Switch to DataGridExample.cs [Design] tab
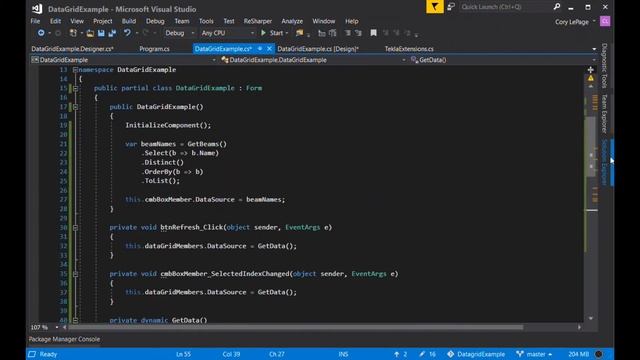Image resolution: width=640 pixels, height=360 pixels. click(318, 49)
